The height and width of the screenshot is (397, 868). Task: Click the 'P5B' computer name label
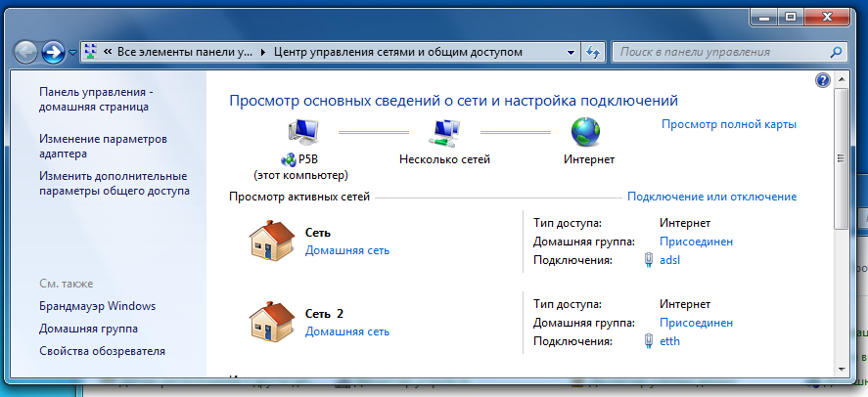click(308, 159)
